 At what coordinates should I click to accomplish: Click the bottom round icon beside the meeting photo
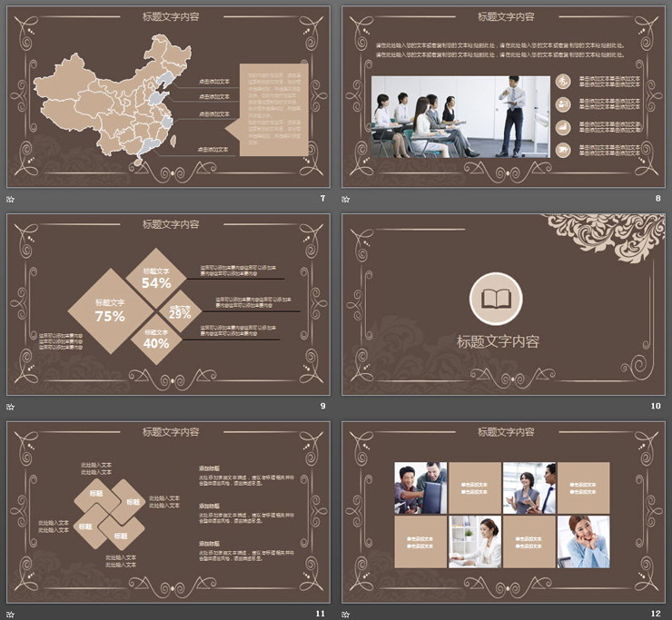point(563,149)
